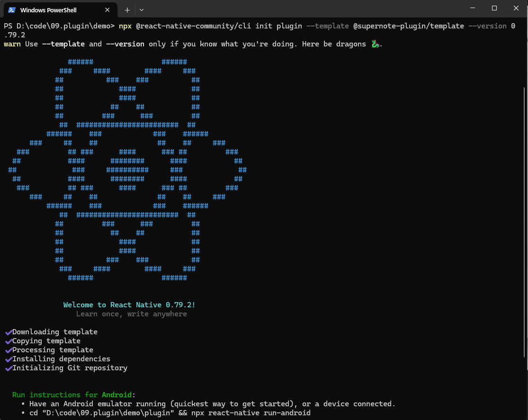Open a new terminal tab
The height and width of the screenshot is (420, 528).
[127, 10]
